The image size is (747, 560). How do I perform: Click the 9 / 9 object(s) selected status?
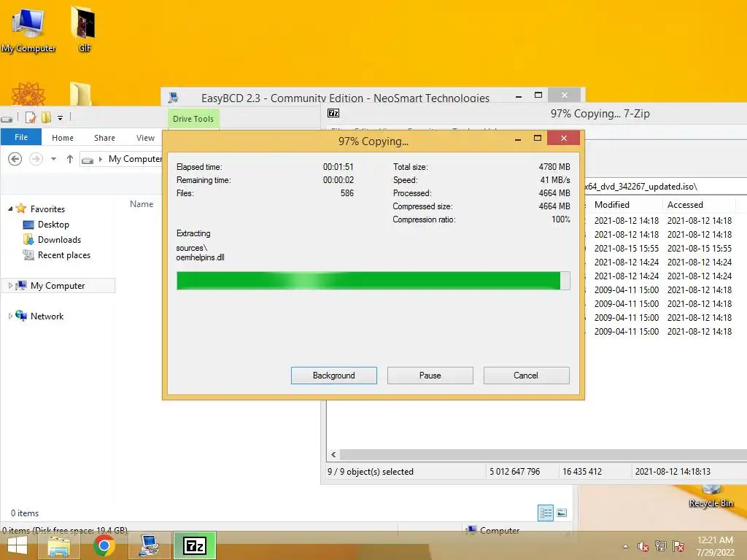click(370, 472)
